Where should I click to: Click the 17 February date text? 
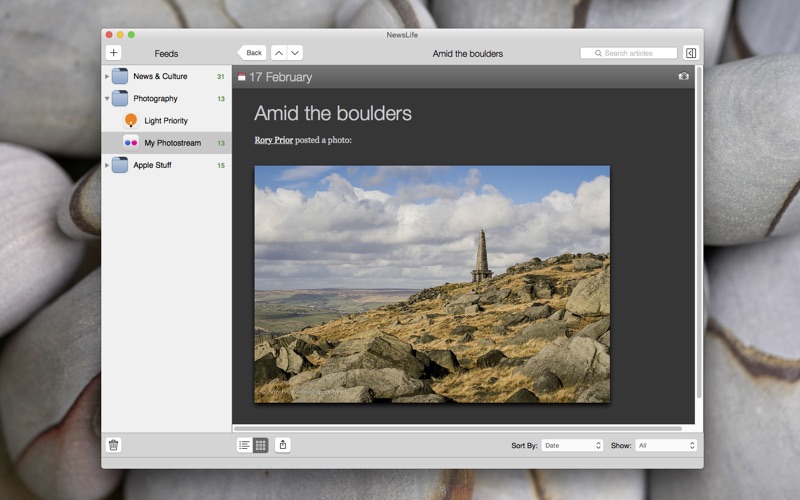pos(281,77)
